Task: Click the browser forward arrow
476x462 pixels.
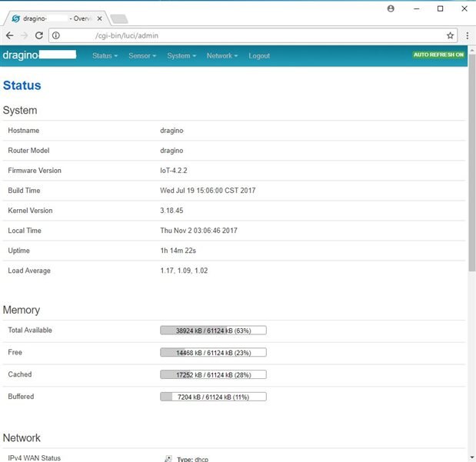Action: pos(25,35)
